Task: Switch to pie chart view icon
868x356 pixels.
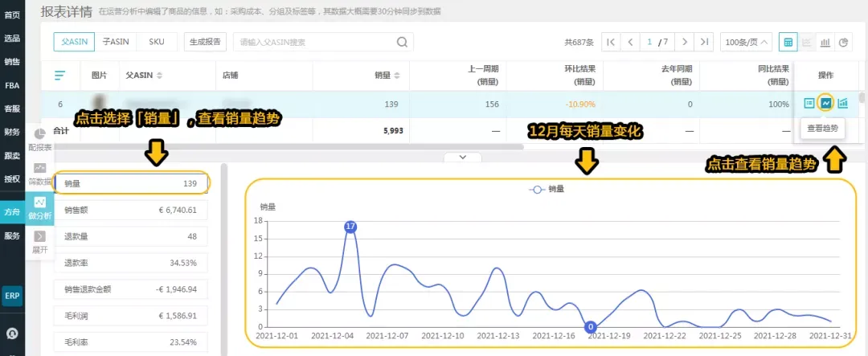Action: 843,42
